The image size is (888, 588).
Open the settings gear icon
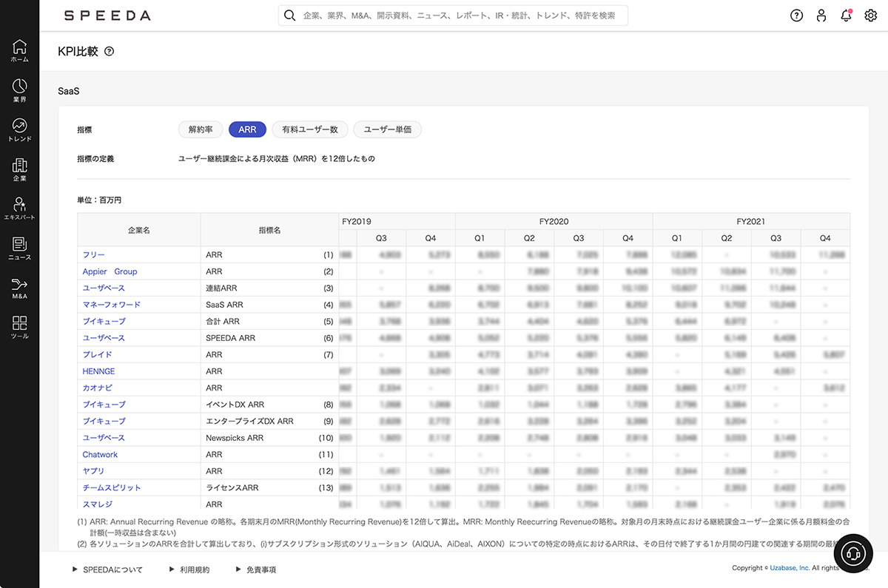[x=870, y=16]
